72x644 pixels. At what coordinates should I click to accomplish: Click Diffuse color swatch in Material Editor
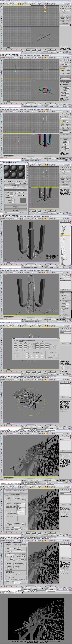[12, 194]
